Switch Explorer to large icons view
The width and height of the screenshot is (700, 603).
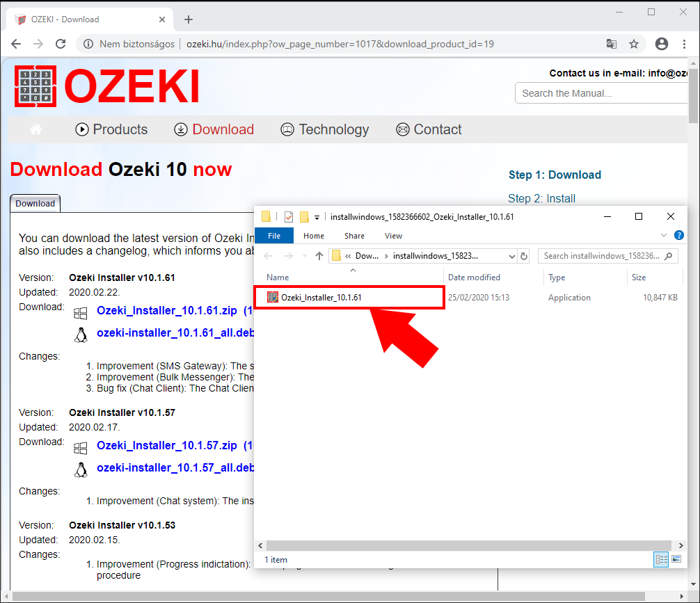pos(676,559)
